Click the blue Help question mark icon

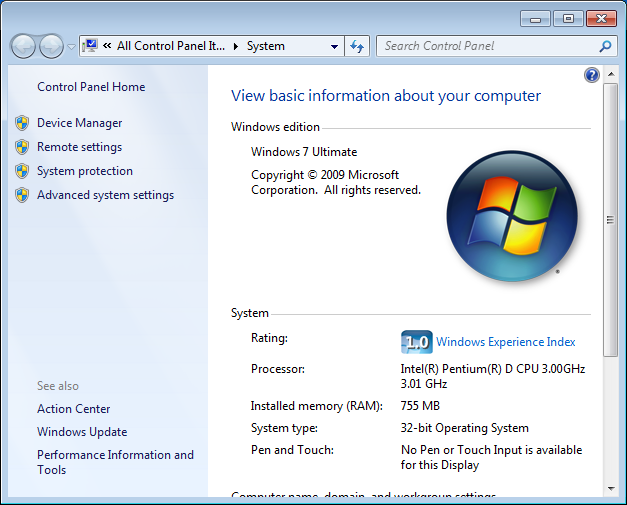591,75
